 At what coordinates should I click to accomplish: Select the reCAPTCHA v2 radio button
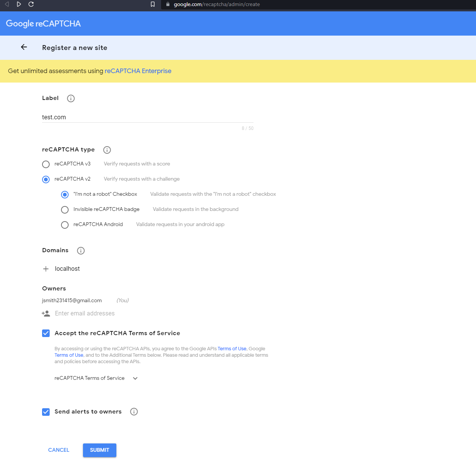[46, 179]
